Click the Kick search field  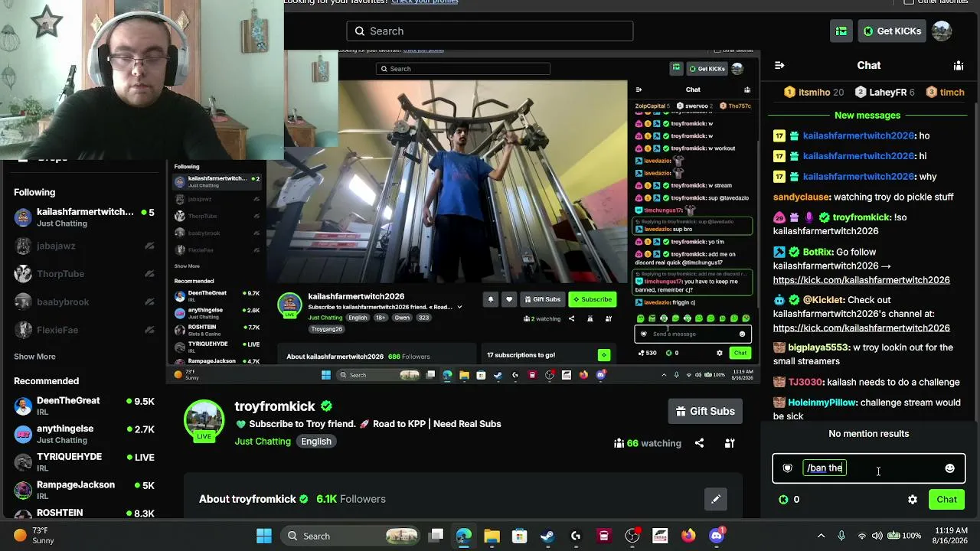[490, 31]
